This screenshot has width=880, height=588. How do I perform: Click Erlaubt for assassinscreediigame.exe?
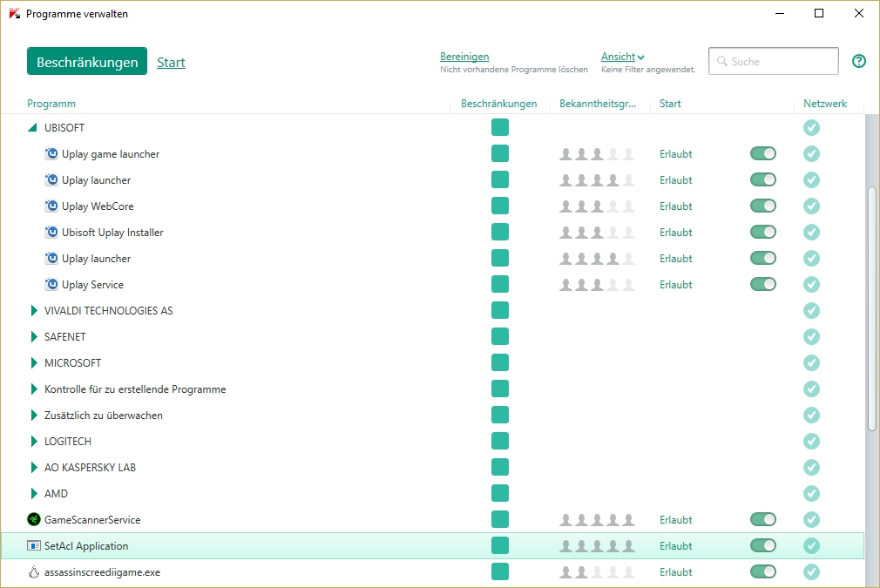676,571
